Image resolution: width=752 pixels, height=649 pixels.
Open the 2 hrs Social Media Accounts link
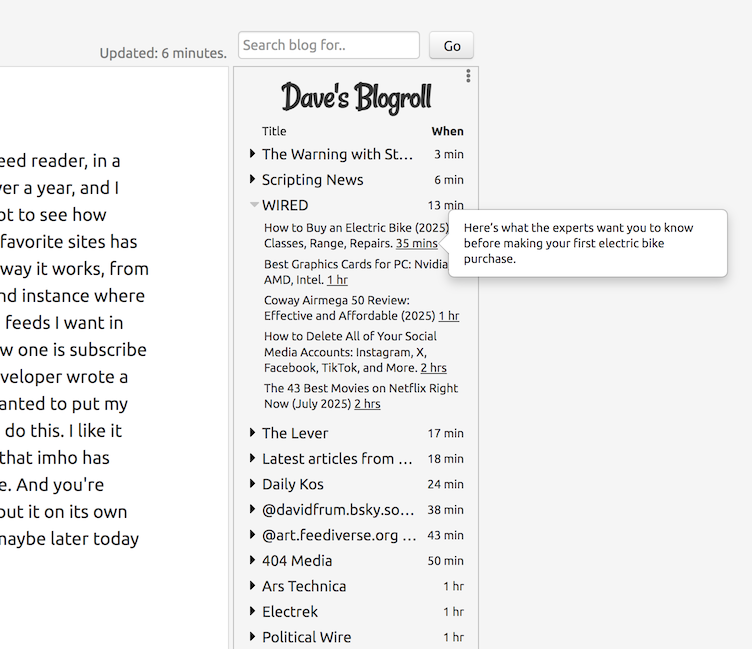[x=434, y=367]
